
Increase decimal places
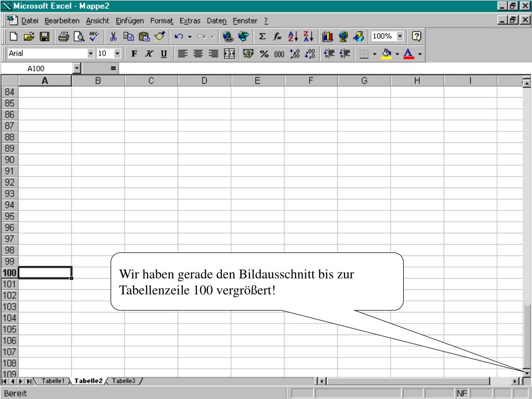(295, 54)
